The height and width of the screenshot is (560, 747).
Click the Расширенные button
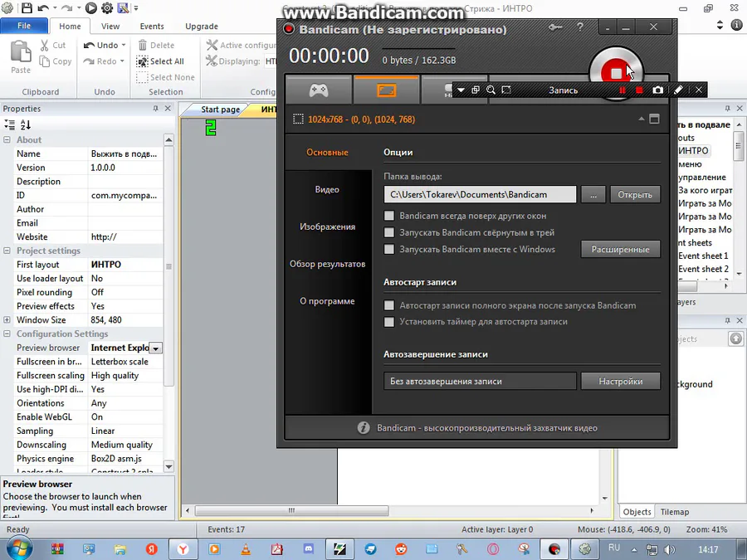[x=620, y=249]
